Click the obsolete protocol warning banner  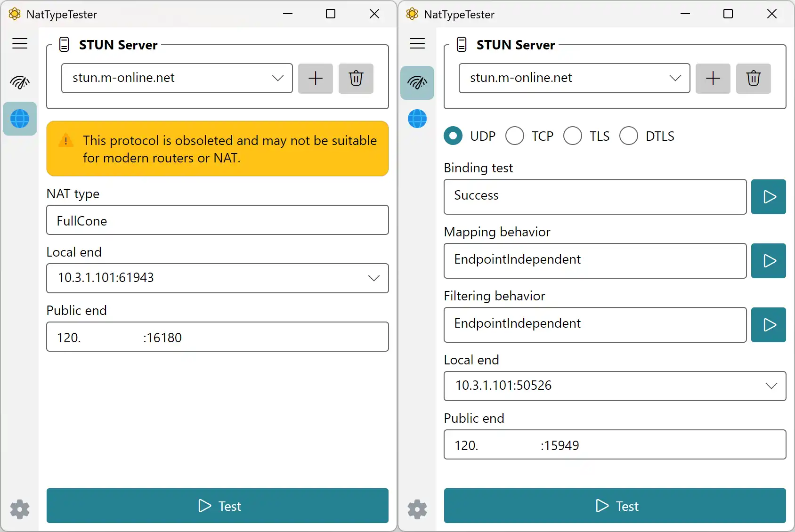pos(218,149)
